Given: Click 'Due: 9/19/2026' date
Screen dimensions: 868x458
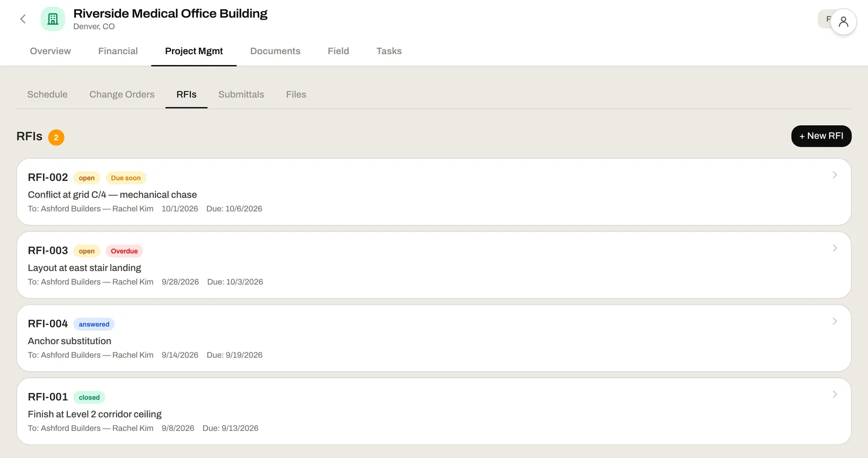Looking at the screenshot, I should [x=234, y=355].
